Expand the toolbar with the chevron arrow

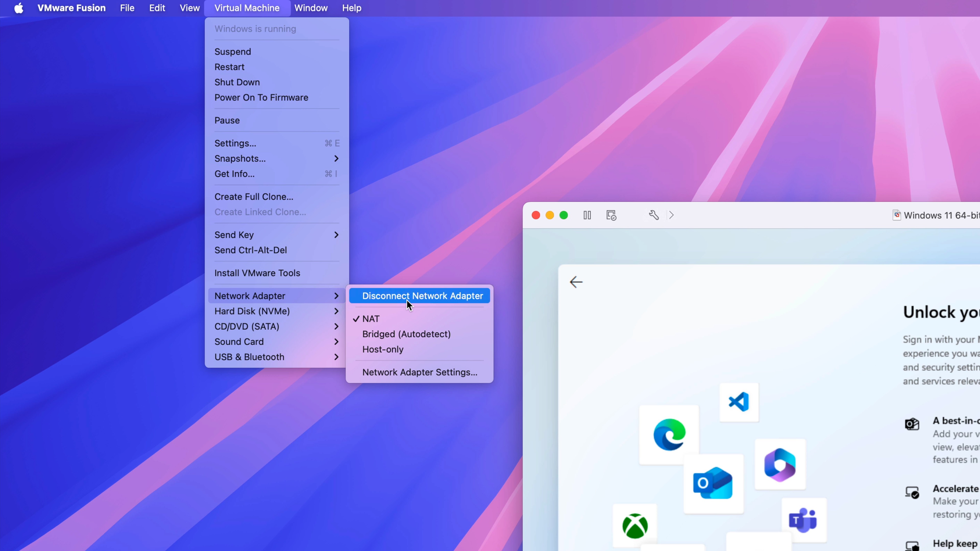tap(671, 215)
